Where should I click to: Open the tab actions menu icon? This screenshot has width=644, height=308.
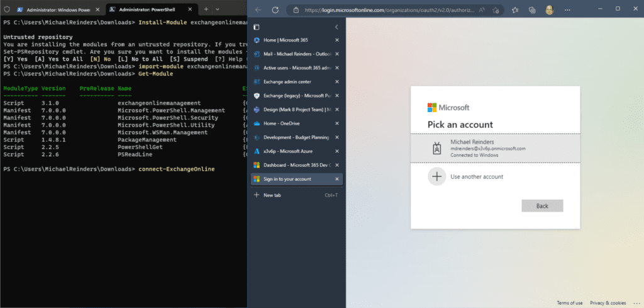(257, 27)
